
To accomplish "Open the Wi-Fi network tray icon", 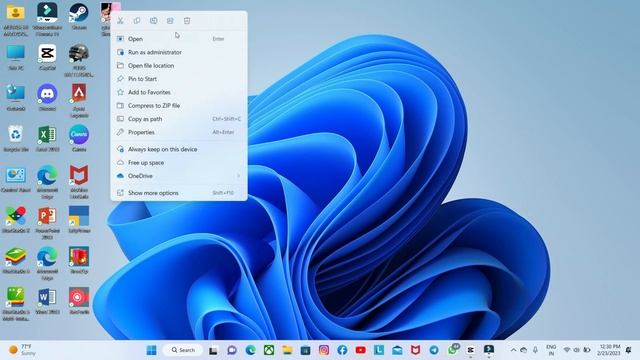I will (x=567, y=350).
